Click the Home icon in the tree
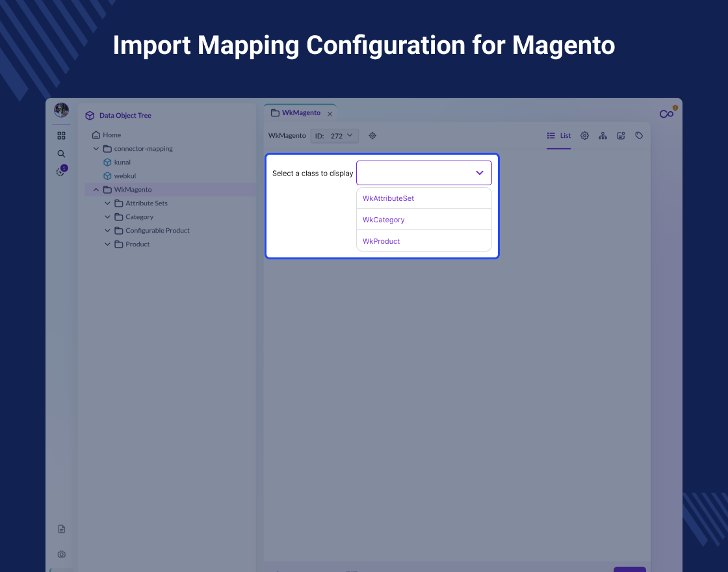 [96, 135]
